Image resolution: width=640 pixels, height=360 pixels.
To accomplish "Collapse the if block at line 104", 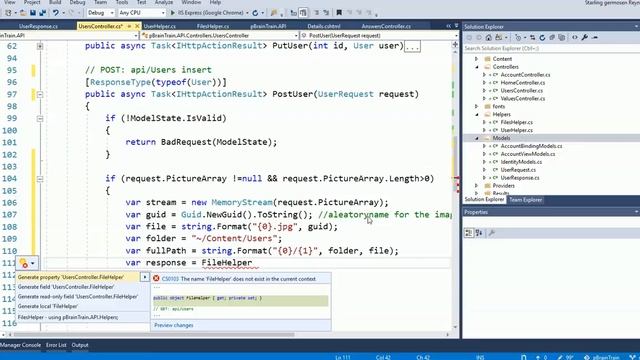I will 40,179.
